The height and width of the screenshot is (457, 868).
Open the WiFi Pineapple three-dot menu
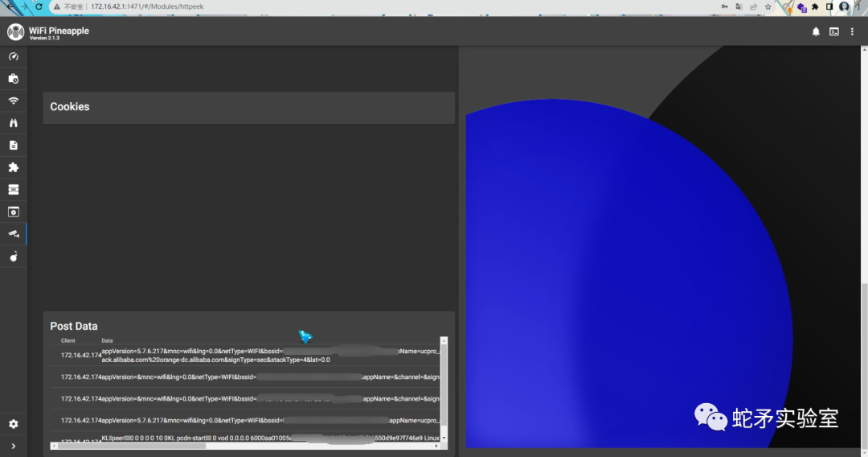[x=852, y=31]
